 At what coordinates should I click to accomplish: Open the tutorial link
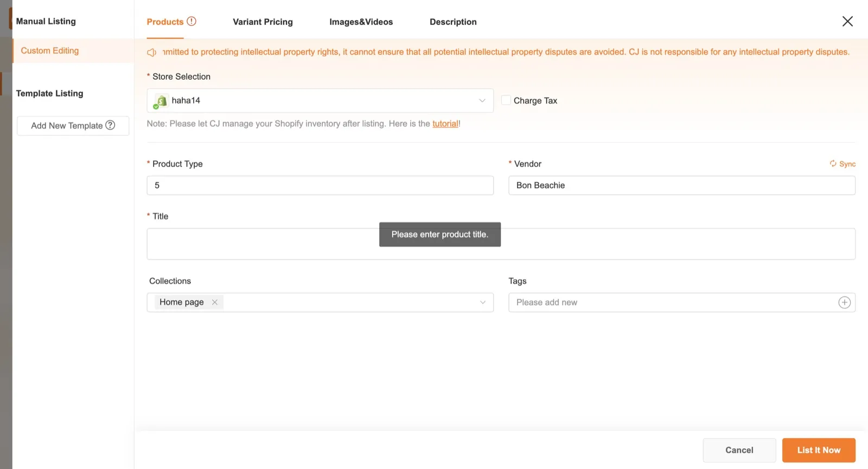pos(445,124)
